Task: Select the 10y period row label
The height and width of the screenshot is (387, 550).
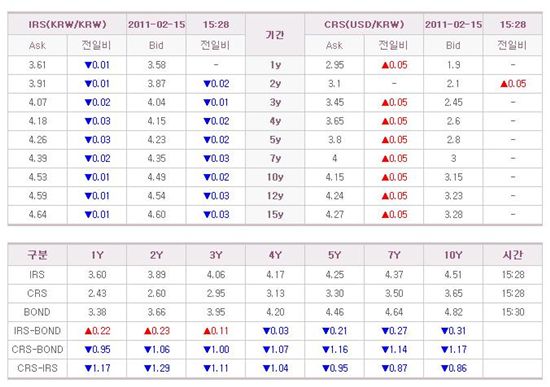Action: (x=275, y=177)
